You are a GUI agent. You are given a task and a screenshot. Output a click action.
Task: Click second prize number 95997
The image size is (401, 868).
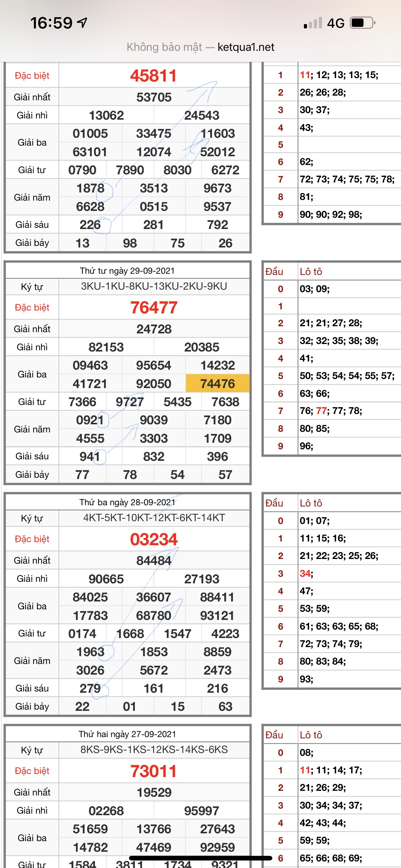(202, 811)
